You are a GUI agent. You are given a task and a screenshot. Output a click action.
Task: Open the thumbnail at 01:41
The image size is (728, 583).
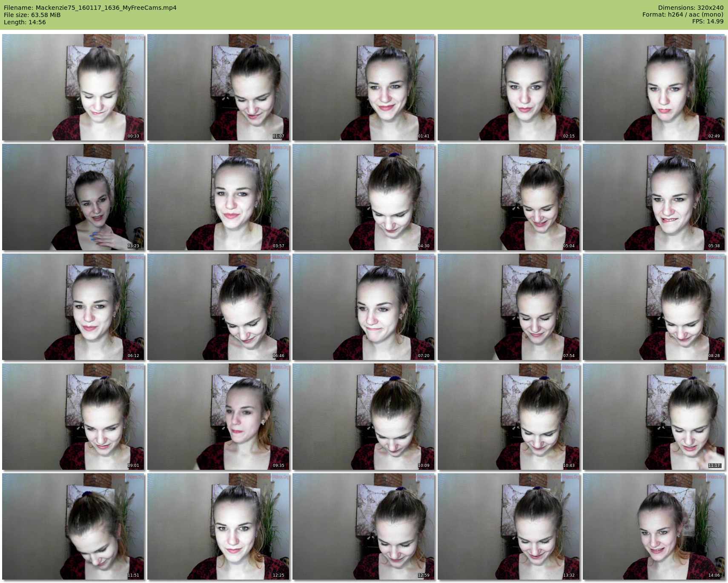tap(364, 87)
